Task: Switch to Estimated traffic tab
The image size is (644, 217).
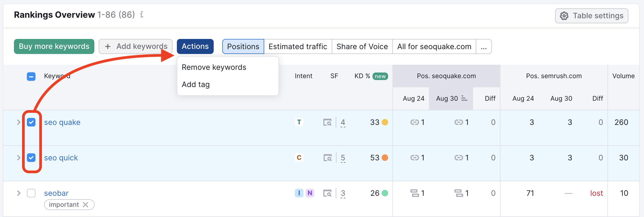Action: [298, 46]
